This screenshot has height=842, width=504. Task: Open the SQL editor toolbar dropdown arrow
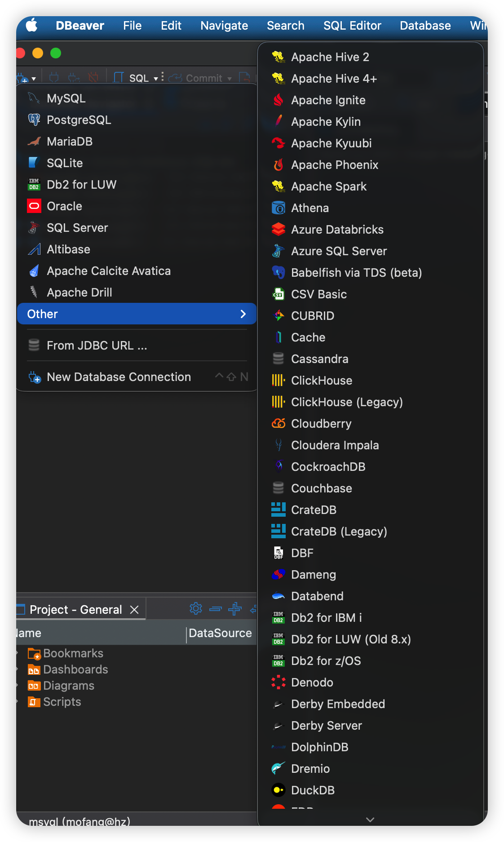point(155,78)
